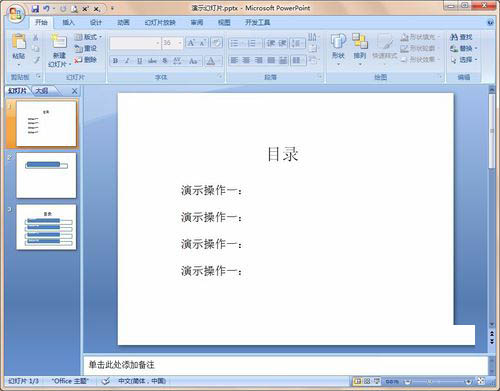Toggle text shadow S formatting

[x=165, y=61]
